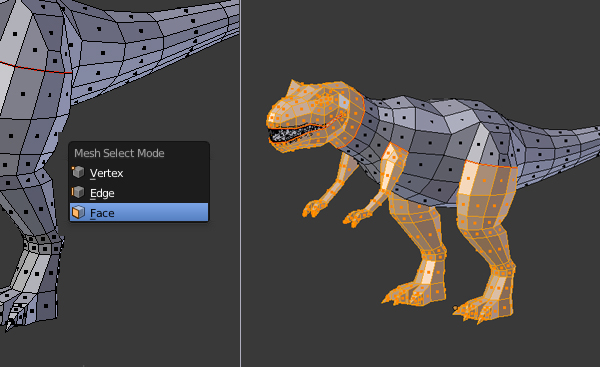The image size is (600, 367).
Task: Click the Vertex cube icon
Action: point(78,172)
